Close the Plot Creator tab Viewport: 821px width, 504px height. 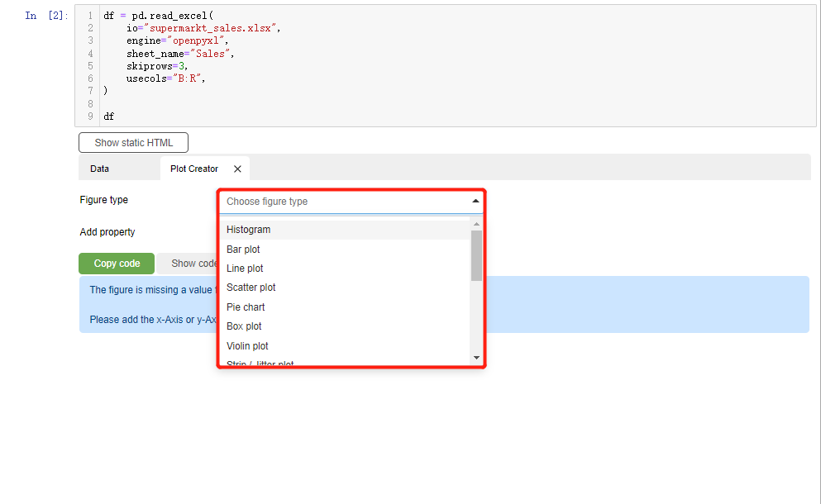coord(237,169)
